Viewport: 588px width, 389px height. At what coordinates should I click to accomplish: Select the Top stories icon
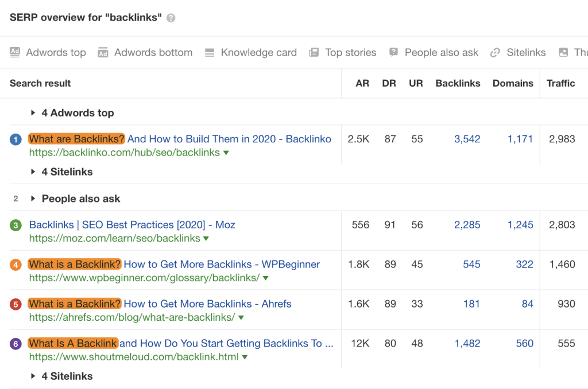(x=314, y=52)
